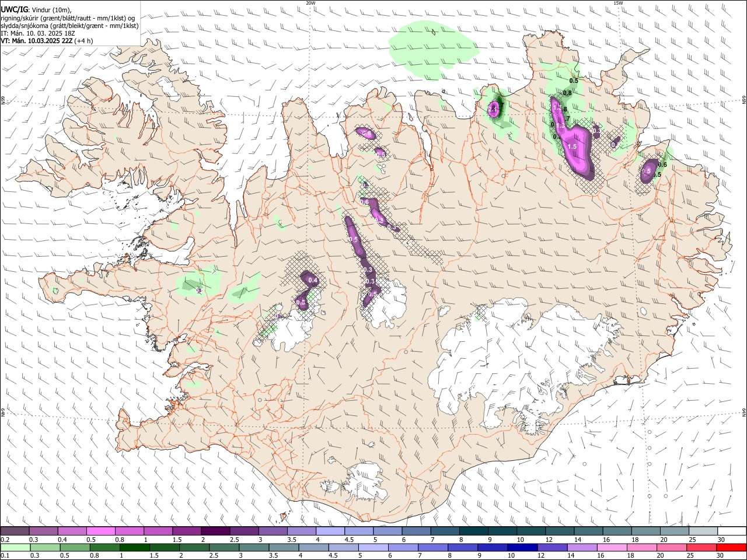This screenshot has height=560, width=747.
Task: Click the bold 'UWC/IG' title text
Action: tap(15, 10)
